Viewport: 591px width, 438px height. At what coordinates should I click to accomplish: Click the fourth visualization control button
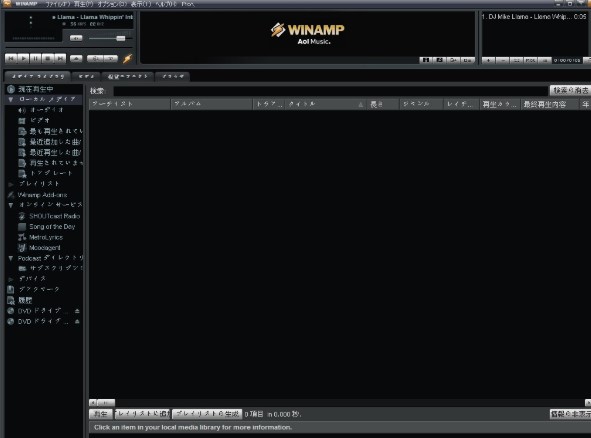pos(467,60)
